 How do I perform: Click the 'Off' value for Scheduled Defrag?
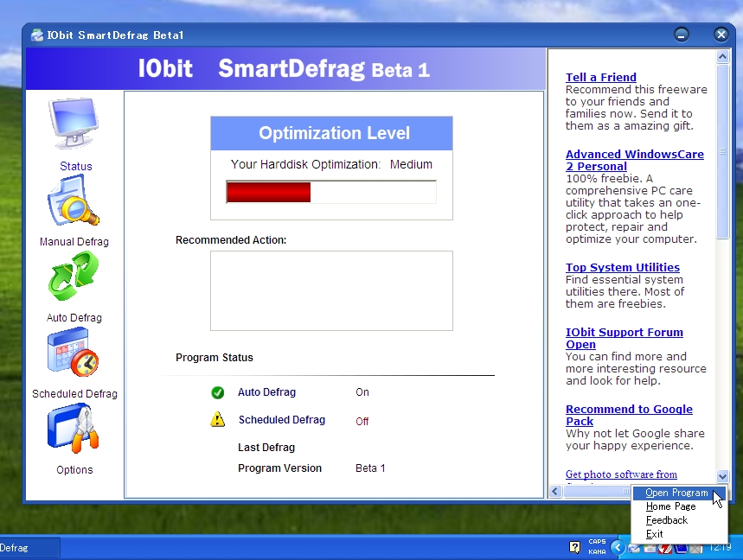coord(362,422)
